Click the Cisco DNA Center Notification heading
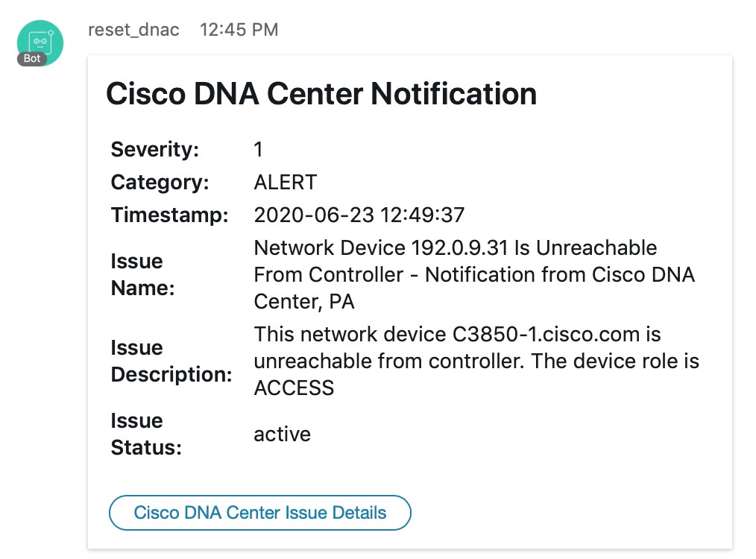Screen dimensions: 756x559 click(321, 94)
